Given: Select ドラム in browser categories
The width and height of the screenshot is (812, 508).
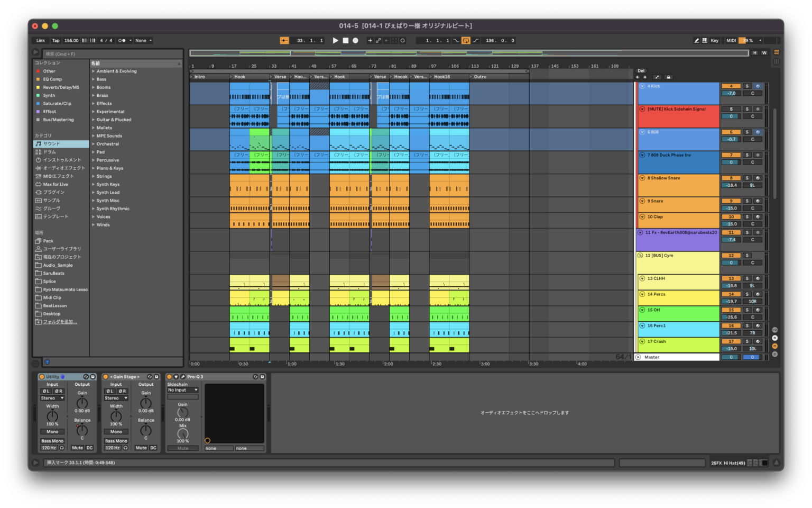Looking at the screenshot, I should (x=49, y=152).
